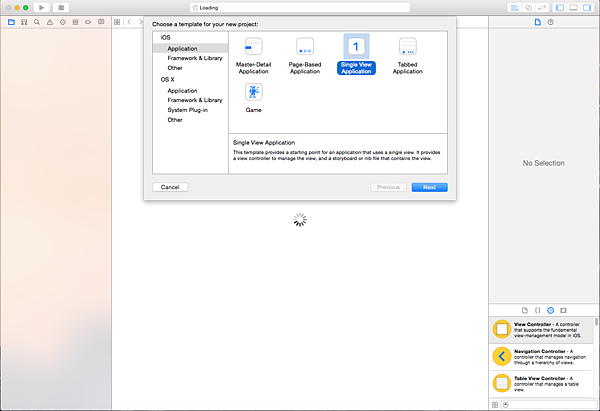Toggle the Navigator panel visibility

560,8
